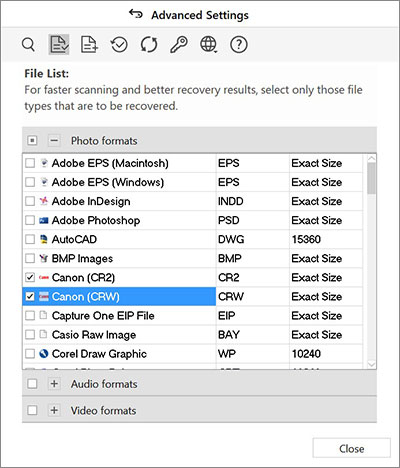Uncheck the Canon (CR2) checkbox
Image resolution: width=400 pixels, height=468 pixels.
pos(30,277)
